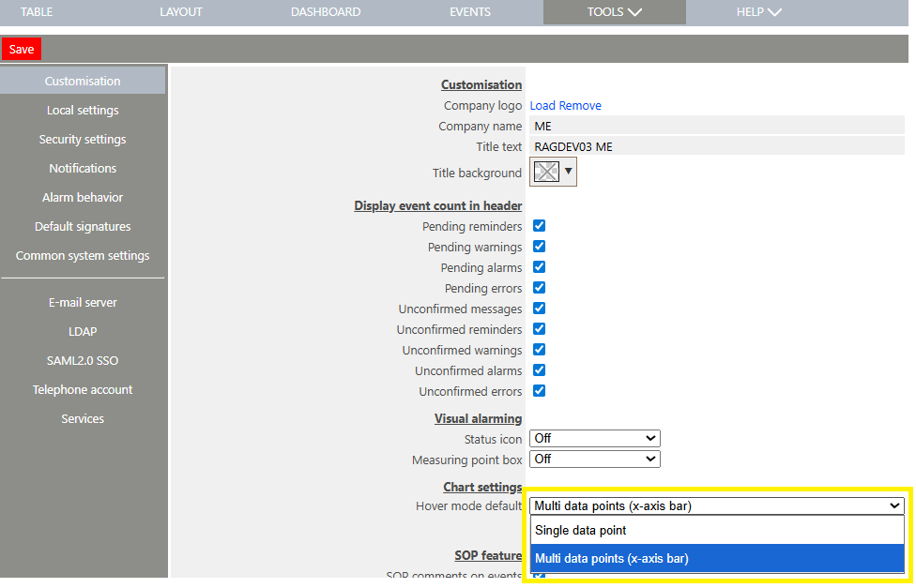Switch to the DASHBOARD tab
This screenshot has height=588, width=916.
click(x=326, y=12)
